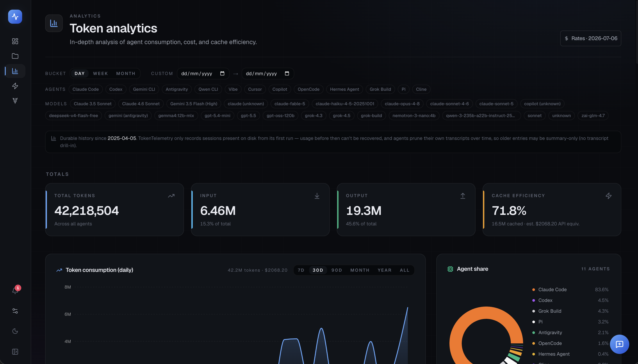Viewport: 638px width, 364px height.
Task: Open the floating feedback chat button
Action: [x=619, y=344]
